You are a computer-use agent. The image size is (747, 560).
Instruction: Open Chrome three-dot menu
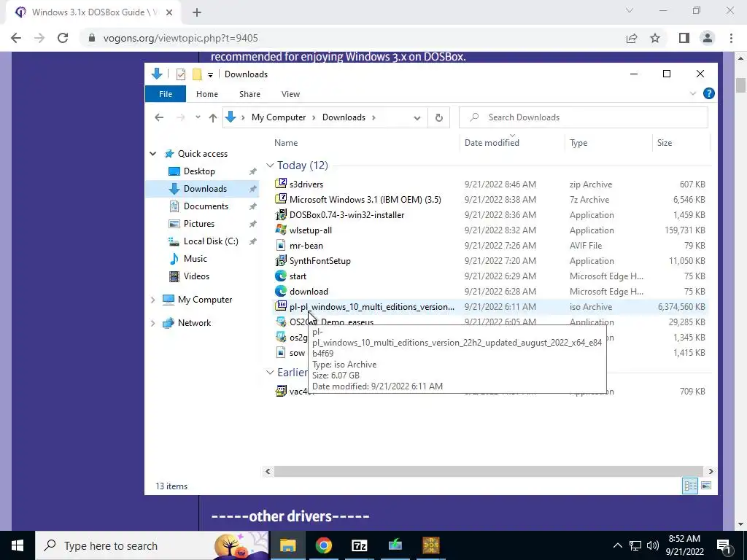[731, 38]
